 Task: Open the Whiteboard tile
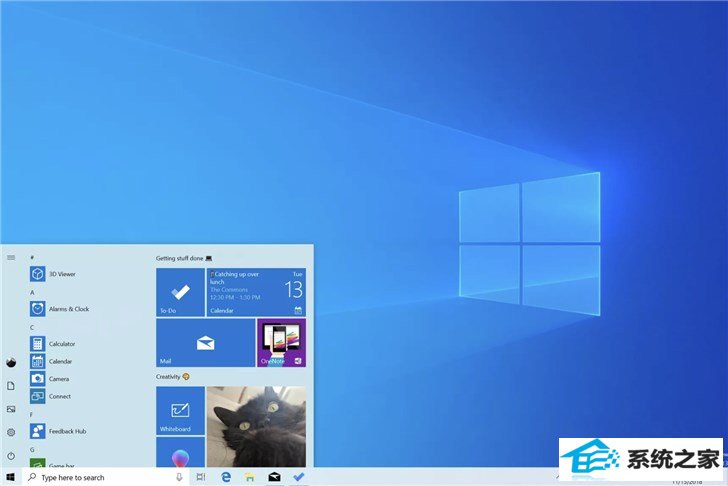[x=180, y=411]
